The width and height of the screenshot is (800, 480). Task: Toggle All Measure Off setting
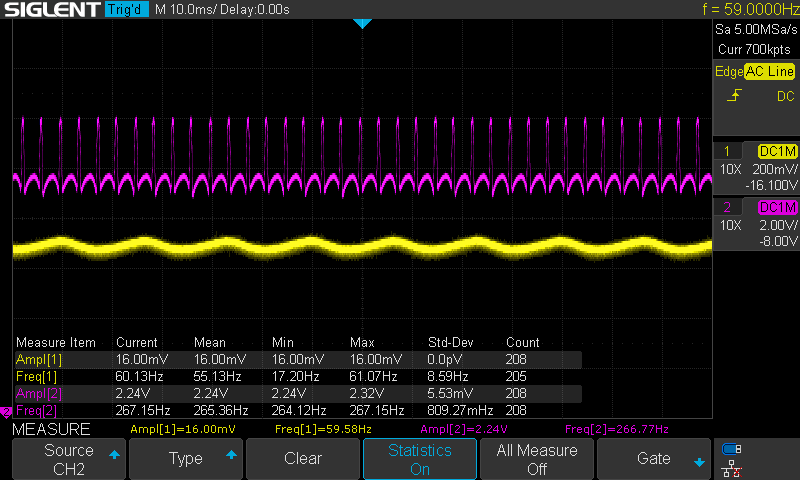tap(537, 459)
